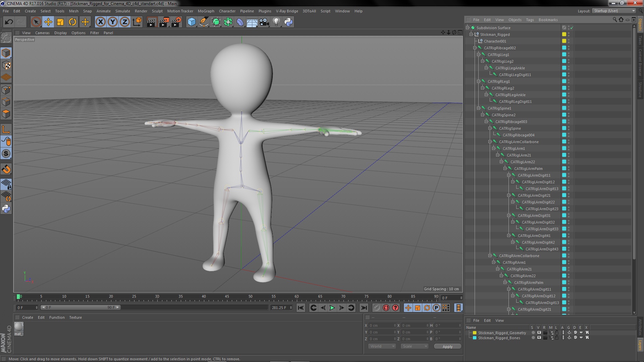Image resolution: width=644 pixels, height=362 pixels.
Task: Toggle Z axis lock
Action: click(125, 22)
